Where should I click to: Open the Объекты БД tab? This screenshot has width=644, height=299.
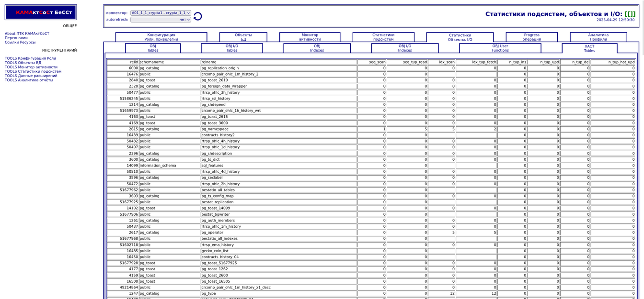click(243, 37)
